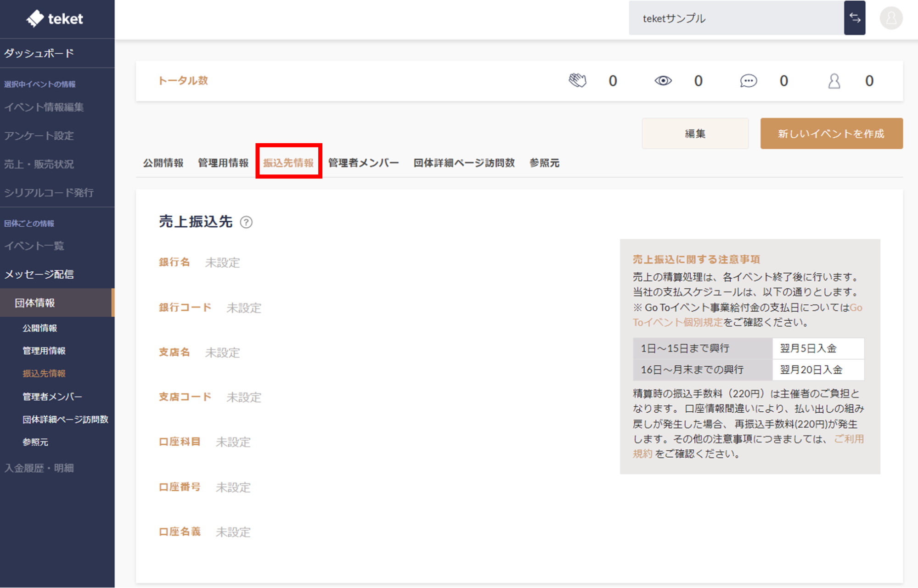918x588 pixels.
Task: Click the 口座科目 label
Action: [180, 442]
